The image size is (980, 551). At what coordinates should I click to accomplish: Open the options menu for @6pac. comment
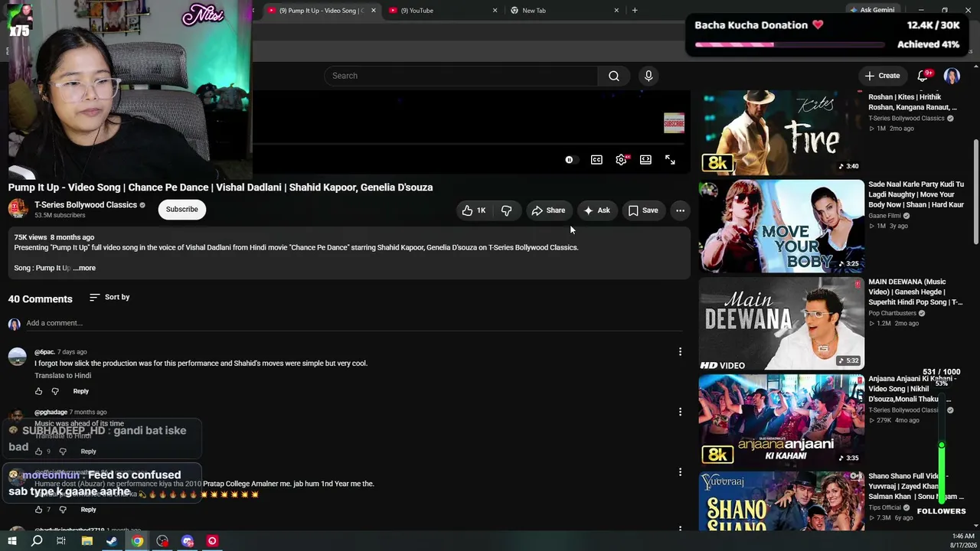coord(680,351)
